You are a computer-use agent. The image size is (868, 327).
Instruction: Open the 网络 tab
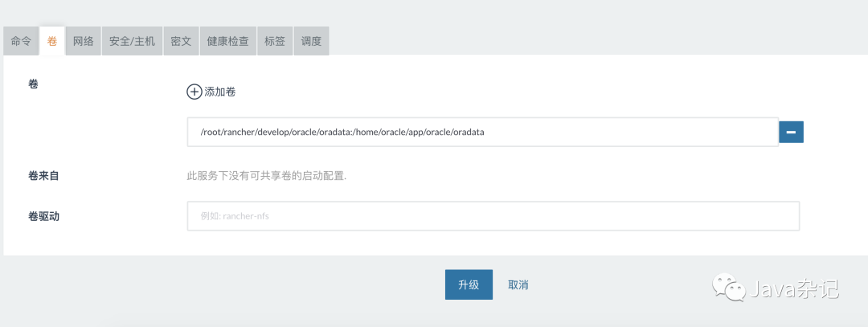pyautogui.click(x=83, y=41)
